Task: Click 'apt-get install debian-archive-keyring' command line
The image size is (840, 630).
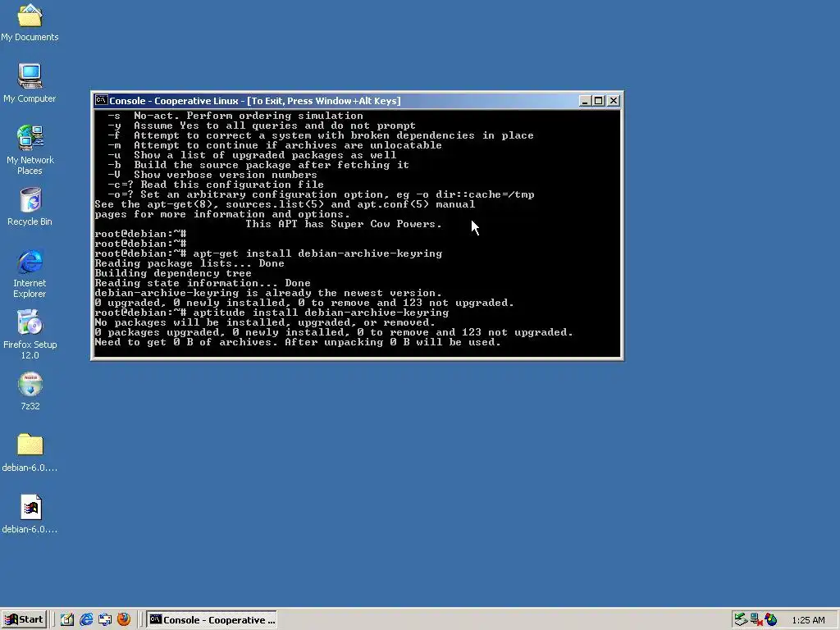Action: coord(268,254)
